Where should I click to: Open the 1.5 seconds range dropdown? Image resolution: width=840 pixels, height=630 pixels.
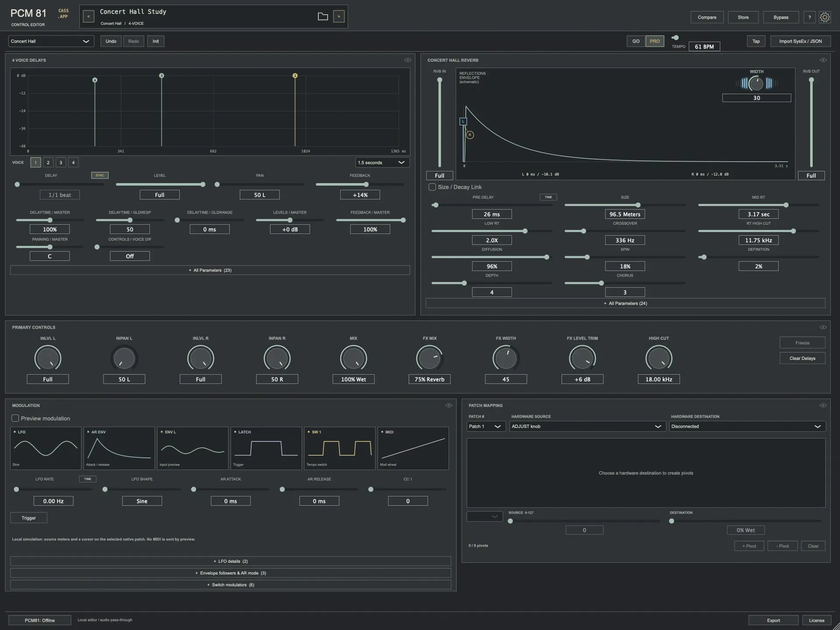[382, 162]
